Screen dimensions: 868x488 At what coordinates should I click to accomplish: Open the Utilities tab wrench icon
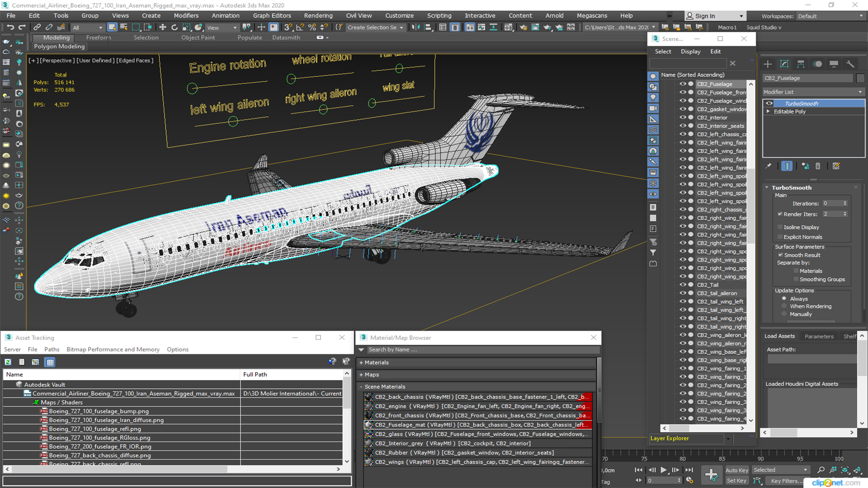click(850, 64)
